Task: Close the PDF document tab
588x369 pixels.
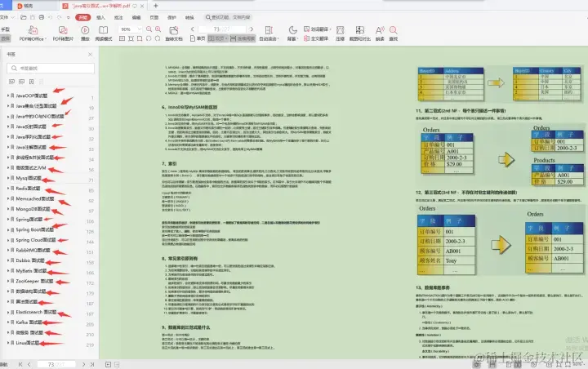Action: pos(142,6)
